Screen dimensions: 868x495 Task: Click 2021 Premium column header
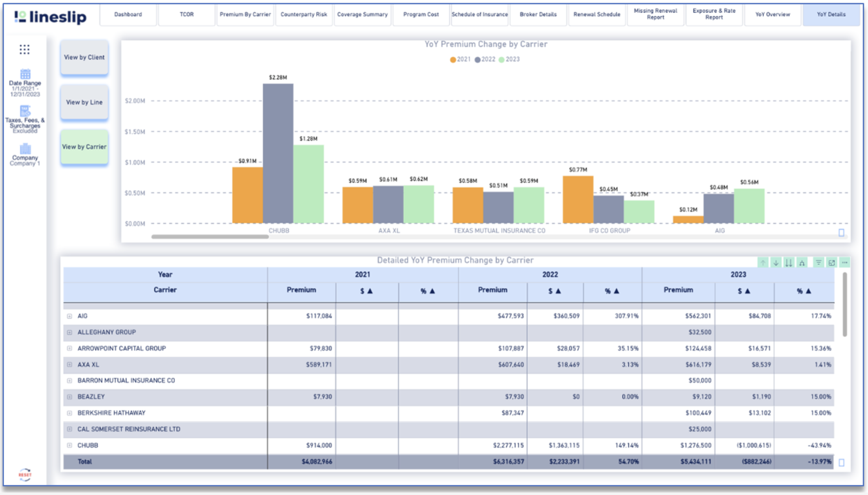coord(301,290)
